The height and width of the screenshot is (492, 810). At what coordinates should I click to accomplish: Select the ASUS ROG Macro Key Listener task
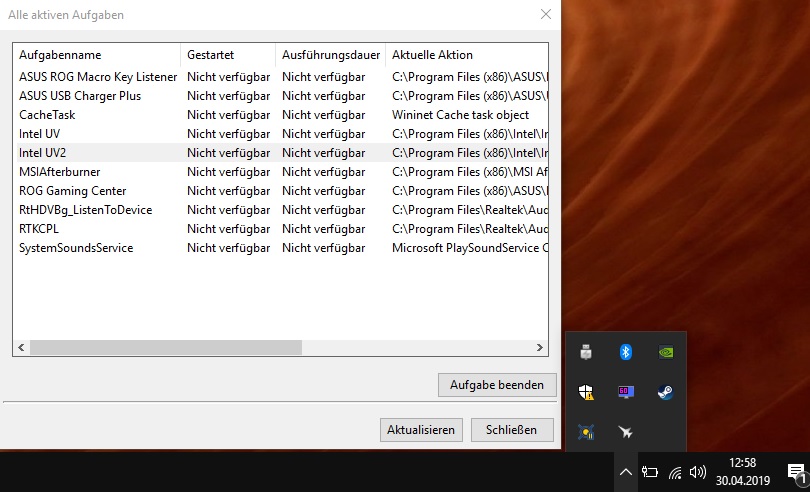tap(98, 77)
